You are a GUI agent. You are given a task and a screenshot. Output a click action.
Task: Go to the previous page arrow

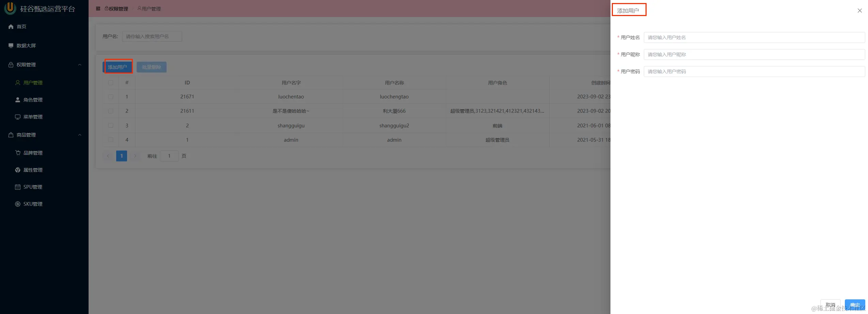coord(108,156)
